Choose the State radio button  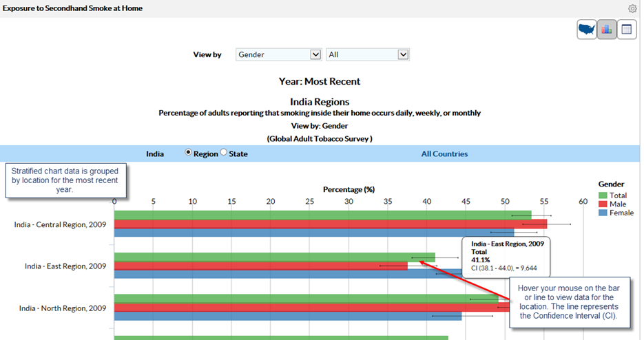(223, 153)
